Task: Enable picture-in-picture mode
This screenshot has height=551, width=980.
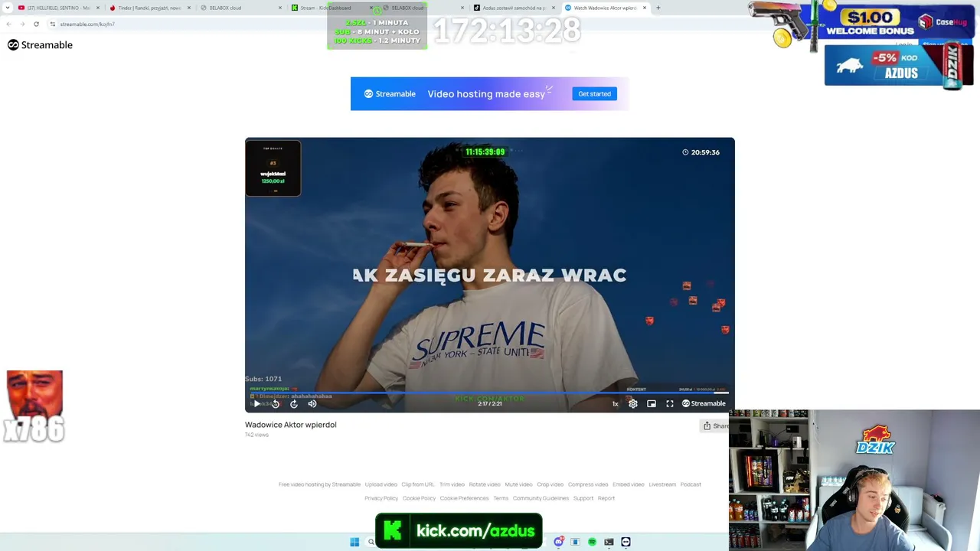Action: click(652, 403)
